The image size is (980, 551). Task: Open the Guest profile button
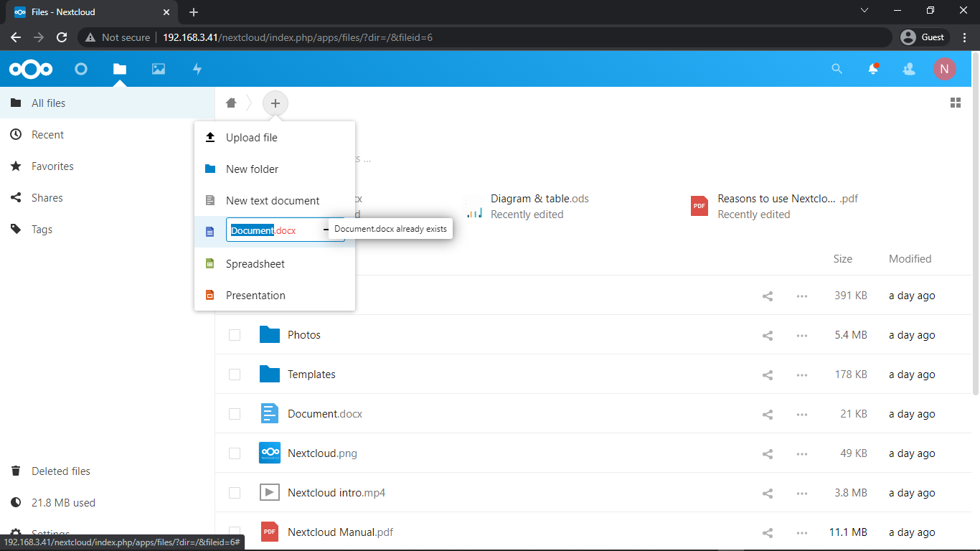[925, 37]
